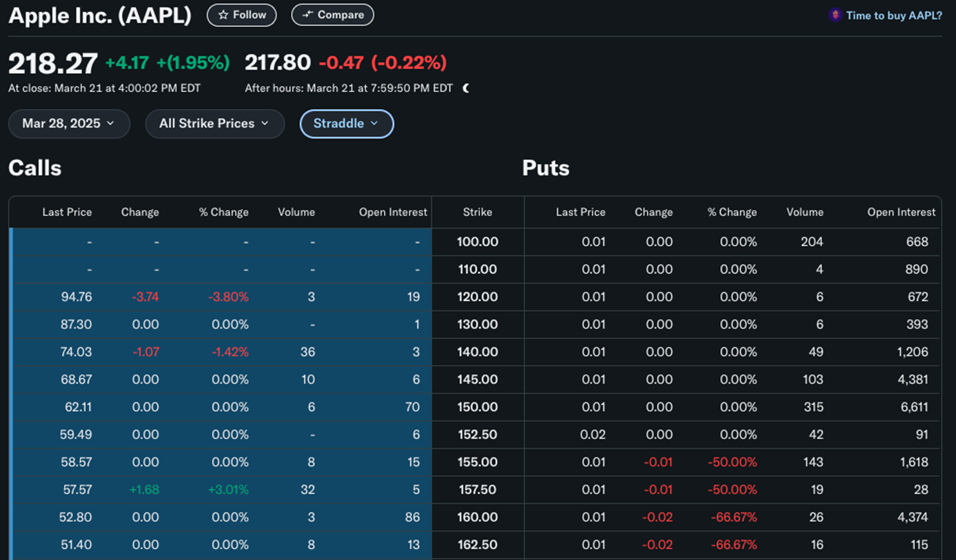Click the after-hours moon icon
Viewport: 956px width, 560px height.
(466, 88)
